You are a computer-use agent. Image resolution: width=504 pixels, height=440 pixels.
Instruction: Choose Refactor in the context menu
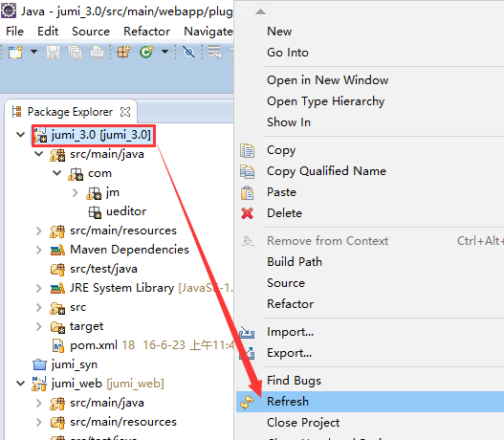290,304
